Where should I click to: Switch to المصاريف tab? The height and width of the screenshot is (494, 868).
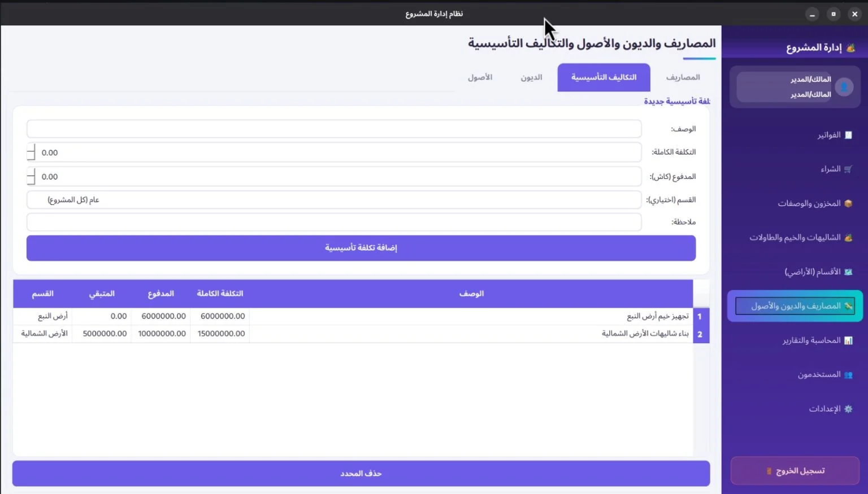(683, 77)
